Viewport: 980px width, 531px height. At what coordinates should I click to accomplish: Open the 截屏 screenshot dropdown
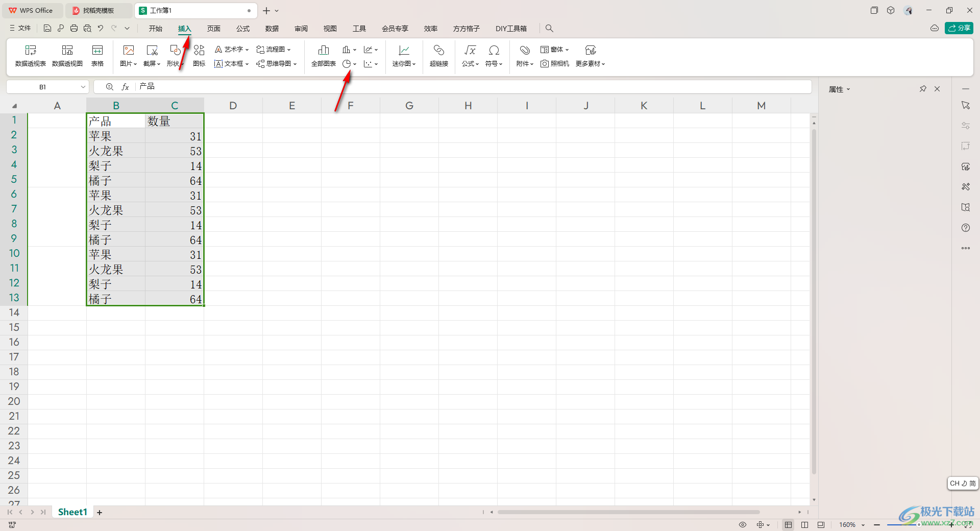coord(152,56)
